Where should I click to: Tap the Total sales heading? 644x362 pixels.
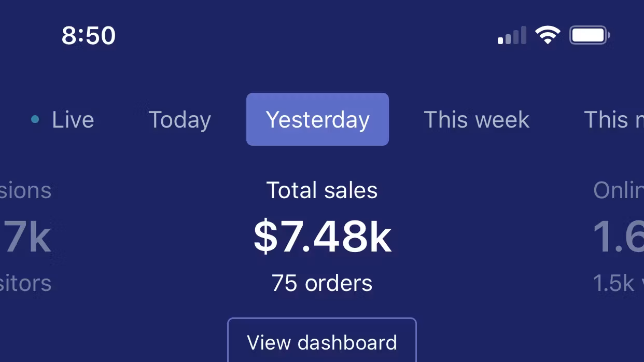click(x=322, y=190)
